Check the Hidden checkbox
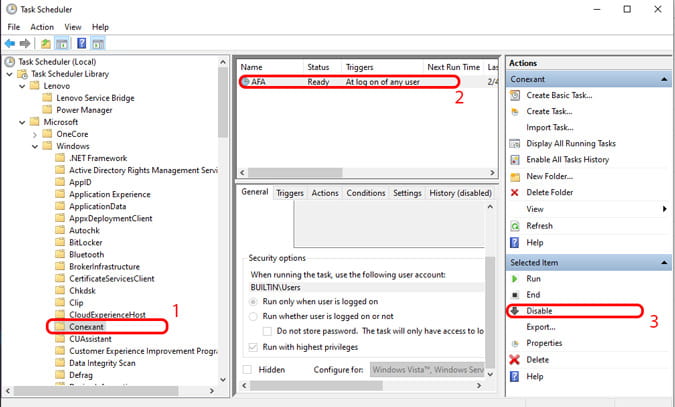The width and height of the screenshot is (675, 407). (247, 369)
